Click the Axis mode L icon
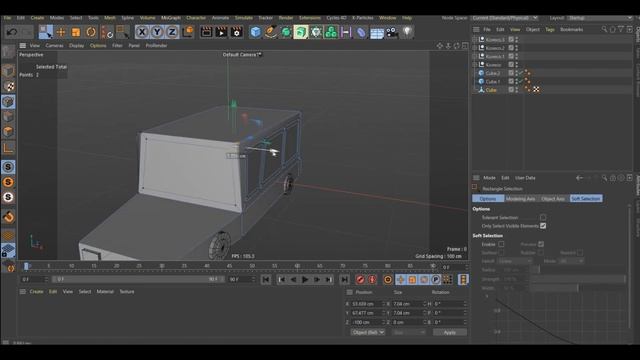Screen dimensions: 640x360 8,147
